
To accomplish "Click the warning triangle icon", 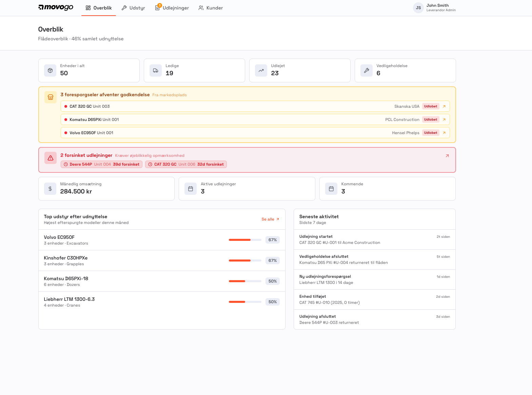I will point(51,158).
